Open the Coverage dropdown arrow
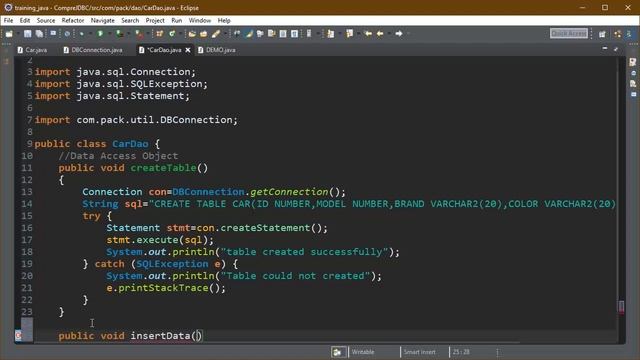This screenshot has width=640, height=360. tap(128, 33)
